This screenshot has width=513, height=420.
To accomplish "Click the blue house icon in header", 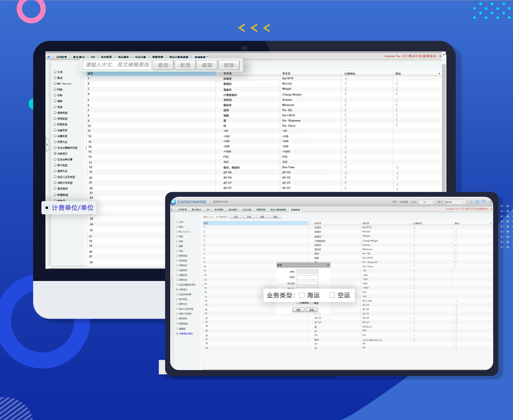I will tap(477, 202).
